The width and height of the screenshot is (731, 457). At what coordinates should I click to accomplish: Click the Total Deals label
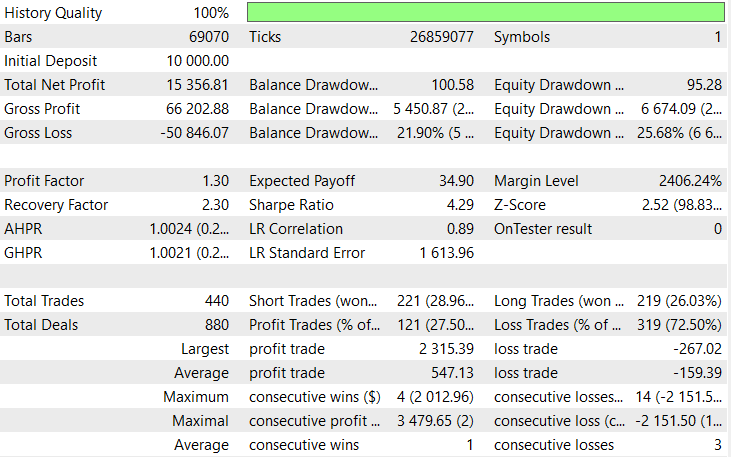coord(41,325)
